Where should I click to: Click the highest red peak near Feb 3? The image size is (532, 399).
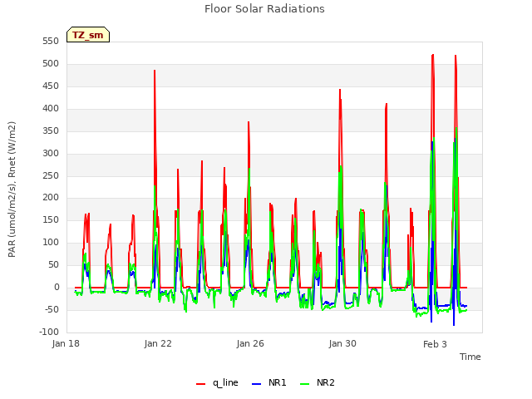(x=432, y=55)
